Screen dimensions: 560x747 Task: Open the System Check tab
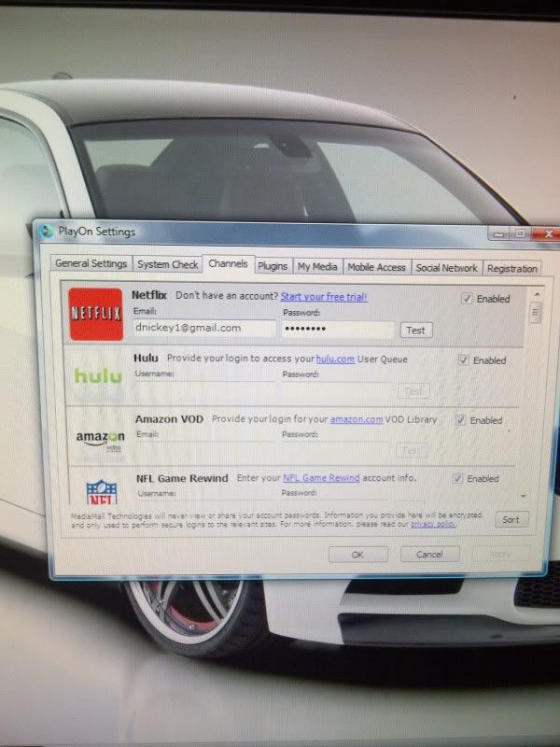click(x=168, y=264)
